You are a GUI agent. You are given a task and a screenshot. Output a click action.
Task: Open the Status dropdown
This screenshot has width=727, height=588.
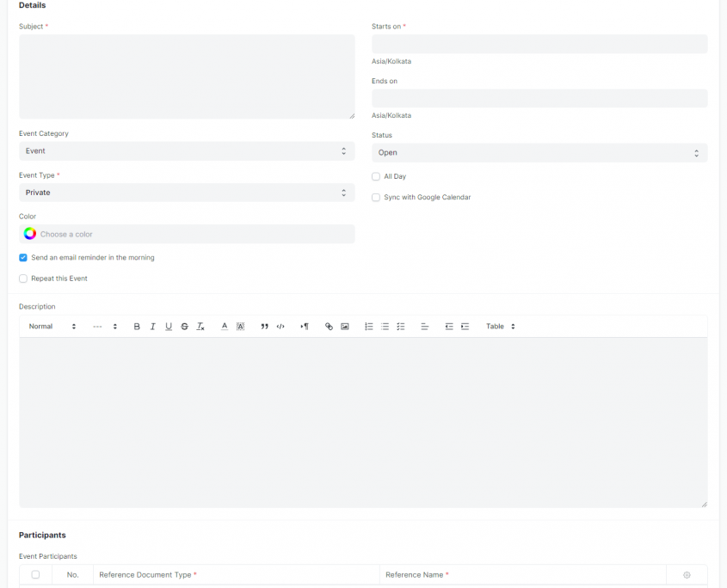539,152
